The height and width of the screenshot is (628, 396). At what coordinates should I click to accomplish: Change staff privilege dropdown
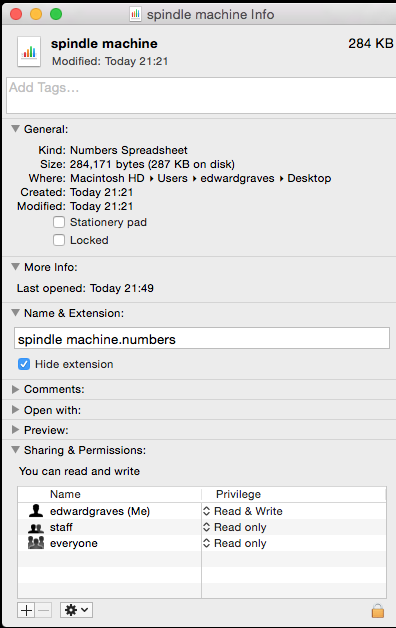click(235, 527)
